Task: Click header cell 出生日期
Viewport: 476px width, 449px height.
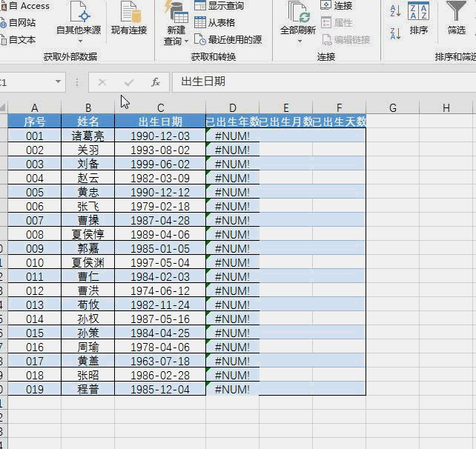Action: pos(160,122)
